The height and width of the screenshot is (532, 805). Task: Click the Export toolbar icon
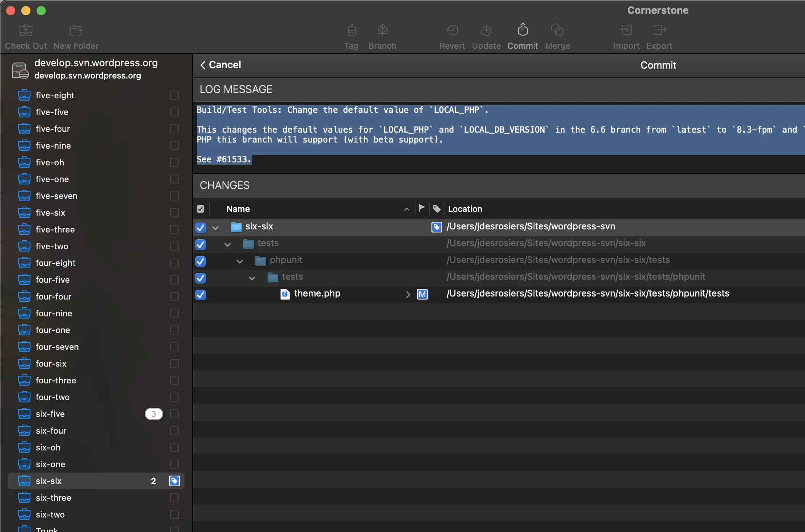[x=659, y=30]
